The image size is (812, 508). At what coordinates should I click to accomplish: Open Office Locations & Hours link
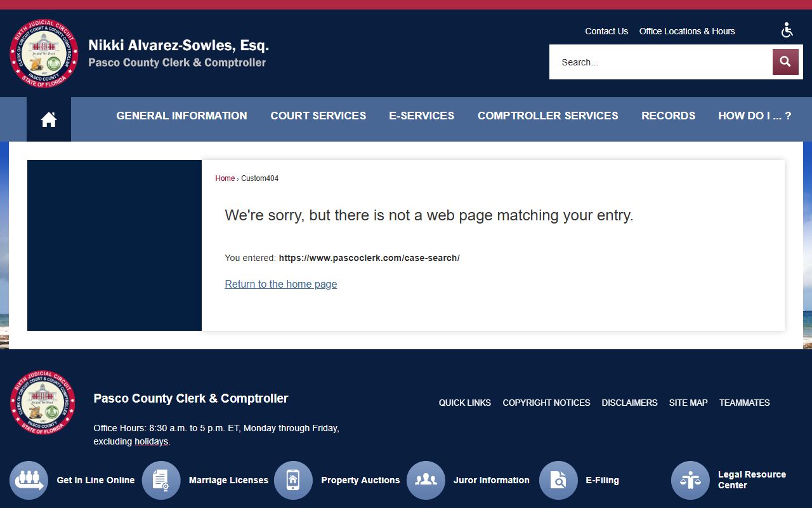[x=687, y=31]
